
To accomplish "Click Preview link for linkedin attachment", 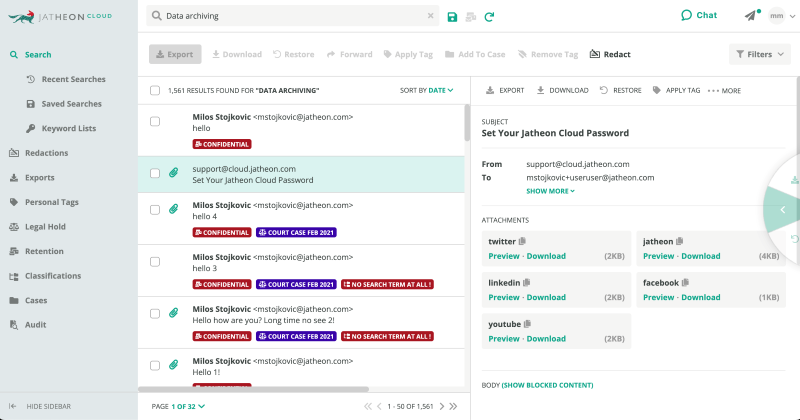I will [504, 297].
